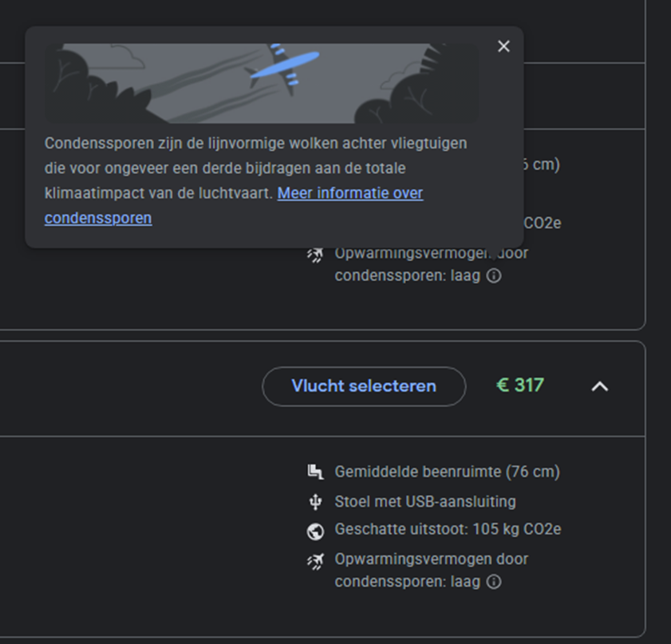Open 'Meer informatie over condenssporen' link

point(349,193)
